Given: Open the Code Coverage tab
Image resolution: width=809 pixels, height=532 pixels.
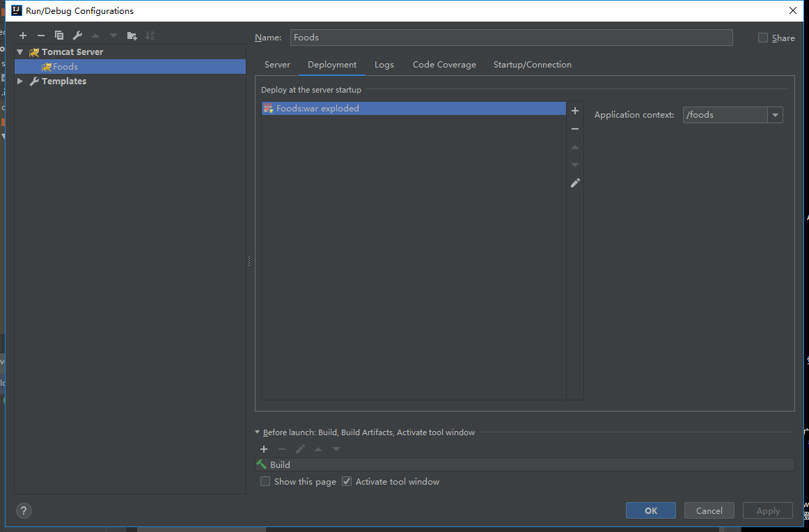Looking at the screenshot, I should pos(444,65).
